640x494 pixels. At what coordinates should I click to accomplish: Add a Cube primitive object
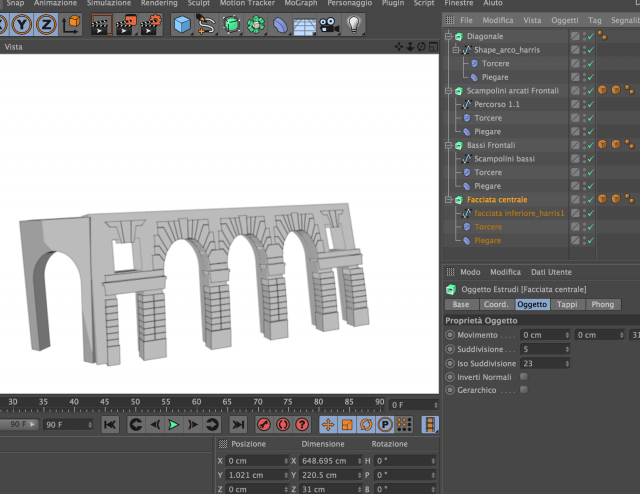point(182,24)
